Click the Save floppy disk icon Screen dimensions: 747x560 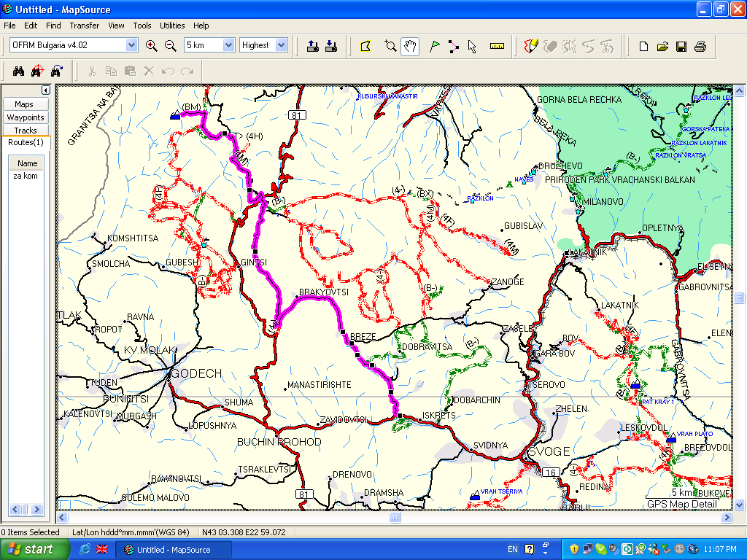681,46
